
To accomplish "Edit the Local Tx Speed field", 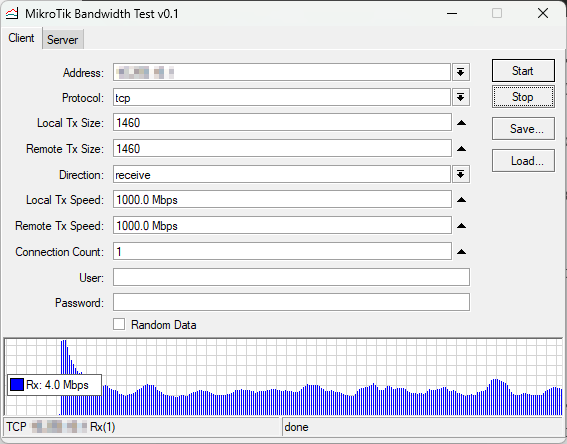I will [282, 200].
